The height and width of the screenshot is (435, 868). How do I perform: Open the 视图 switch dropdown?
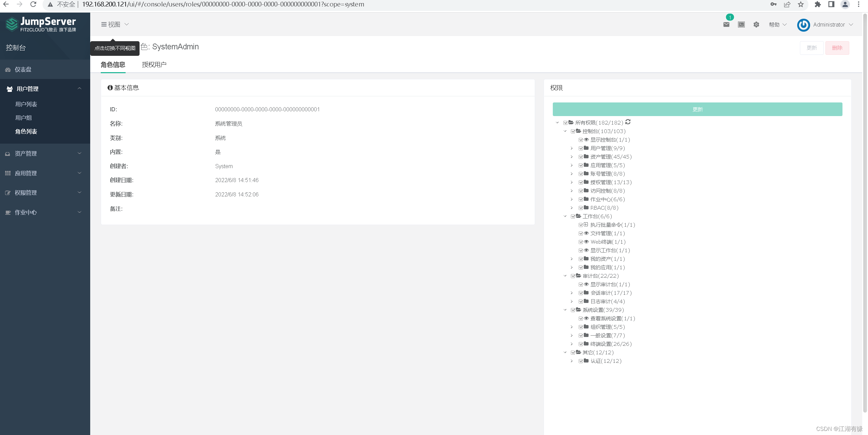tap(115, 25)
